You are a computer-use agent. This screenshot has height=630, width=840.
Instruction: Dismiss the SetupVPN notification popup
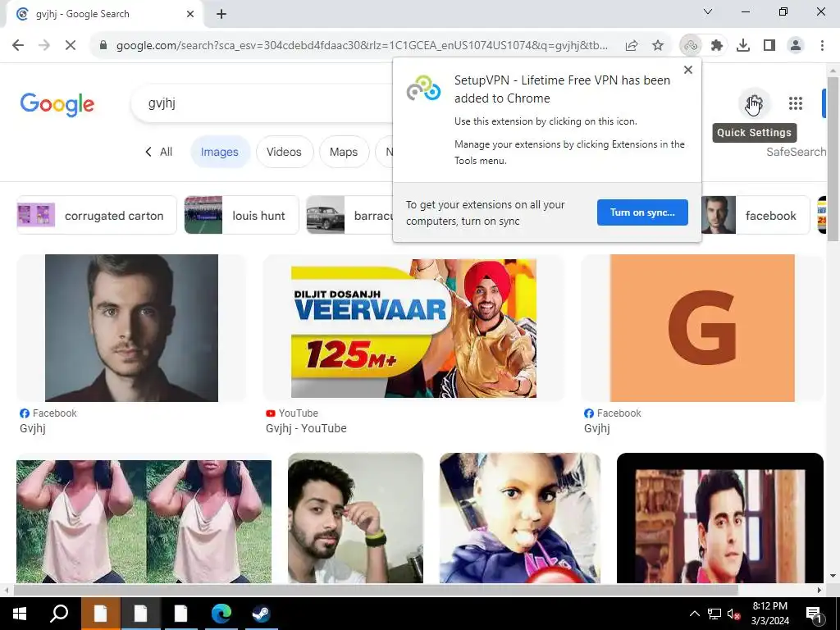(x=688, y=70)
